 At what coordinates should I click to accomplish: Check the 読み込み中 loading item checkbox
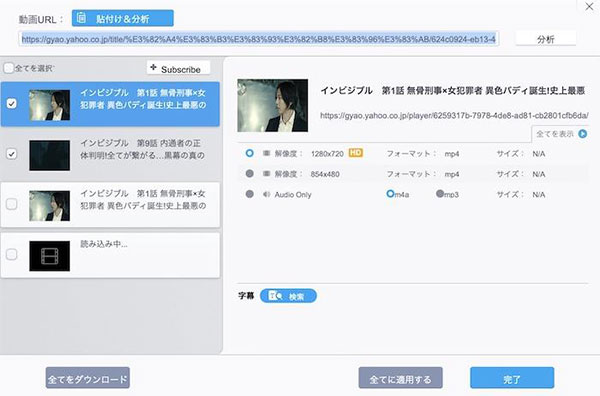(12, 254)
